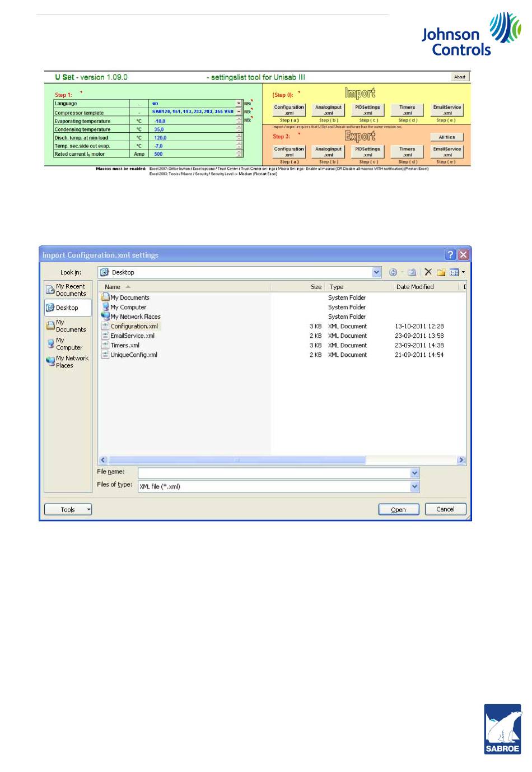Select the Timers.xml file
Viewport: 532px width, 772px height.
pyautogui.click(x=121, y=345)
